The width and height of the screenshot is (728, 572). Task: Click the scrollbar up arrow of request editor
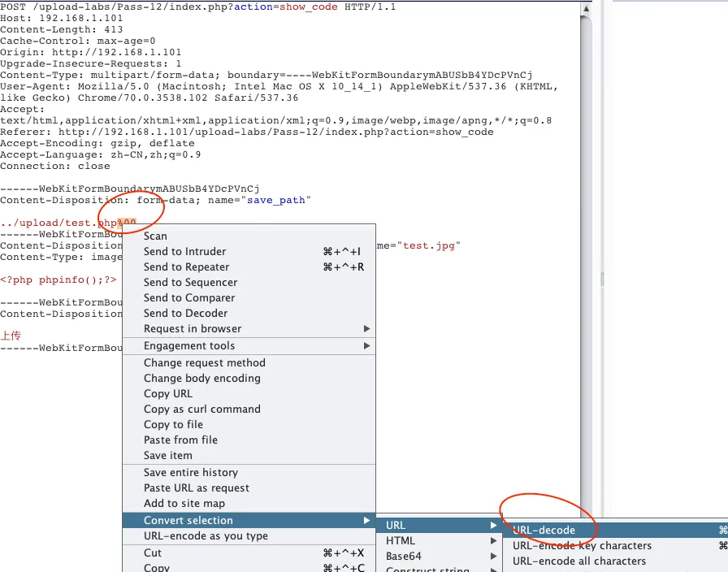coord(587,8)
